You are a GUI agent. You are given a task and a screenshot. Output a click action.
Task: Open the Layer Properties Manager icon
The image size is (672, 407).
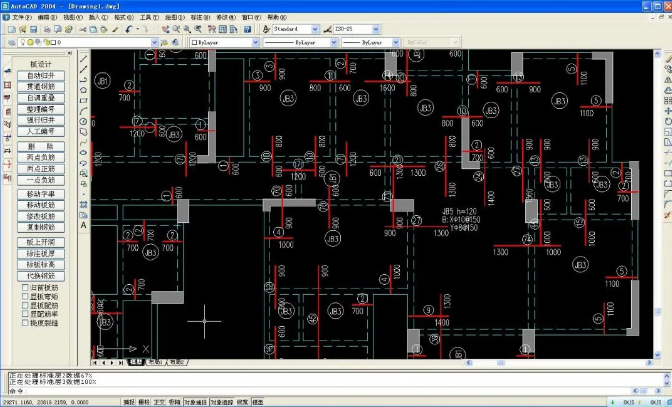tap(12, 42)
